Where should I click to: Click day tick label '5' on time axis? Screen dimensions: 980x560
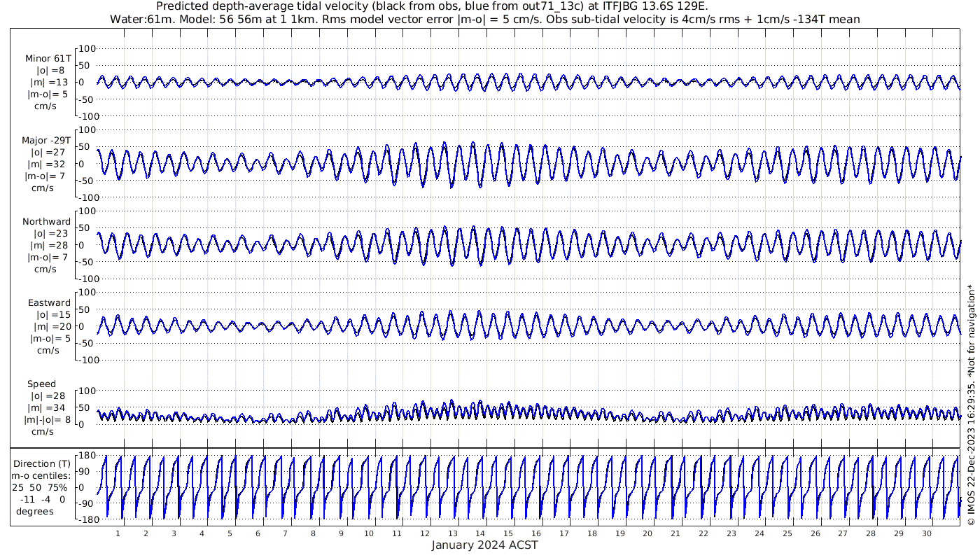(230, 533)
